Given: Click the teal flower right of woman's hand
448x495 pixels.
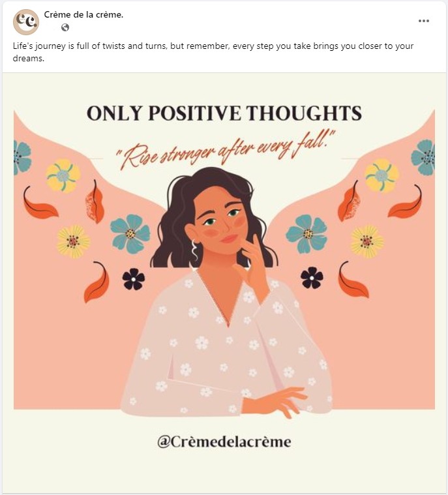Looking at the screenshot, I should coord(306,233).
